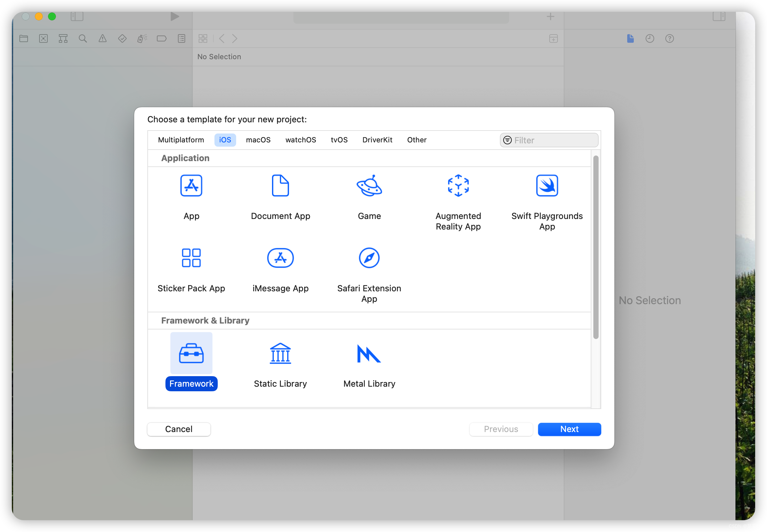Choose the Document App template

click(280, 186)
